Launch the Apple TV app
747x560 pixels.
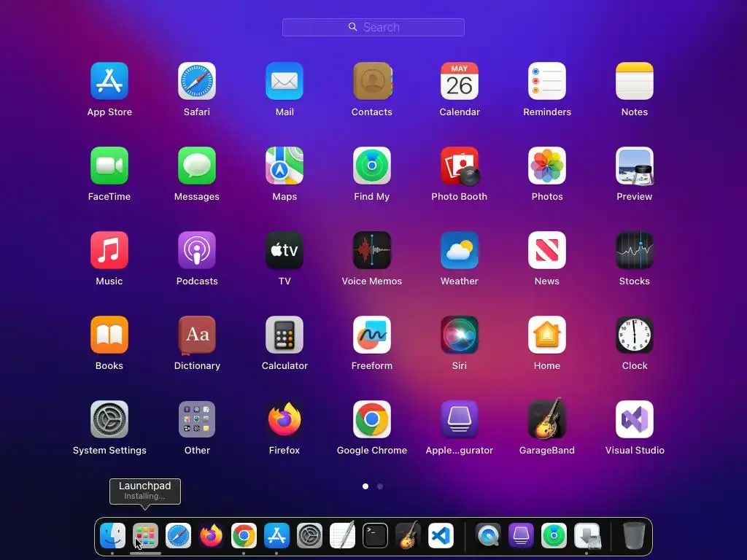pos(285,250)
